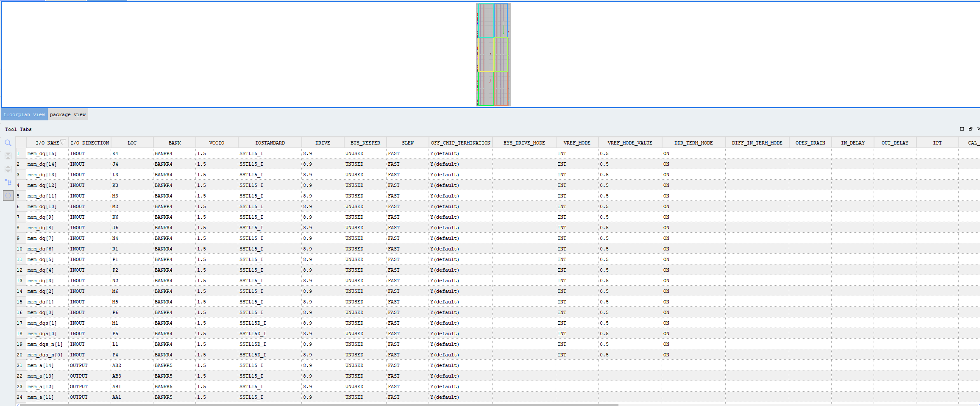The height and width of the screenshot is (406, 980).
Task: Select the mem_a[14] row
Action: (41, 365)
